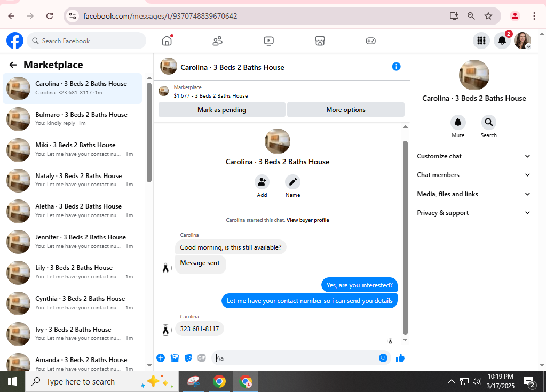The image size is (546, 392).
Task: Open the Notifications bell with 2 badge
Action: pos(502,41)
